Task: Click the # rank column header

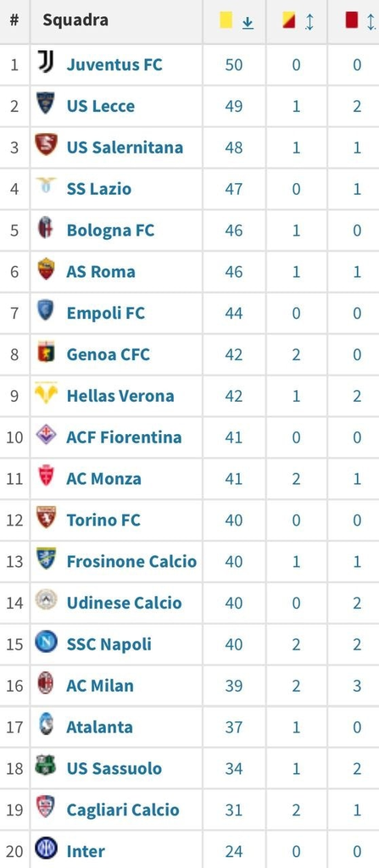Action: coord(14,20)
